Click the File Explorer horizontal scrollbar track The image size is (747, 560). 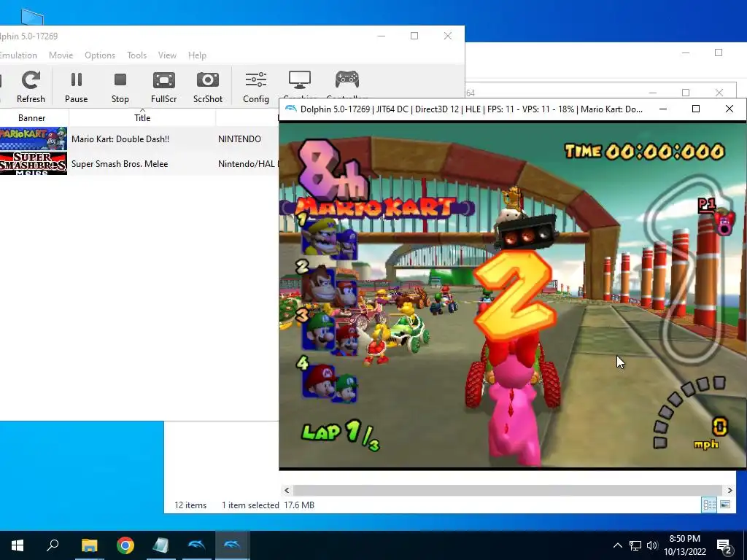pos(508,490)
